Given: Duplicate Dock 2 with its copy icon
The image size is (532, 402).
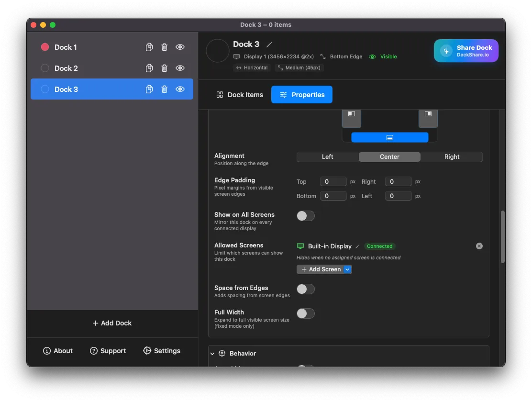Looking at the screenshot, I should tap(149, 68).
